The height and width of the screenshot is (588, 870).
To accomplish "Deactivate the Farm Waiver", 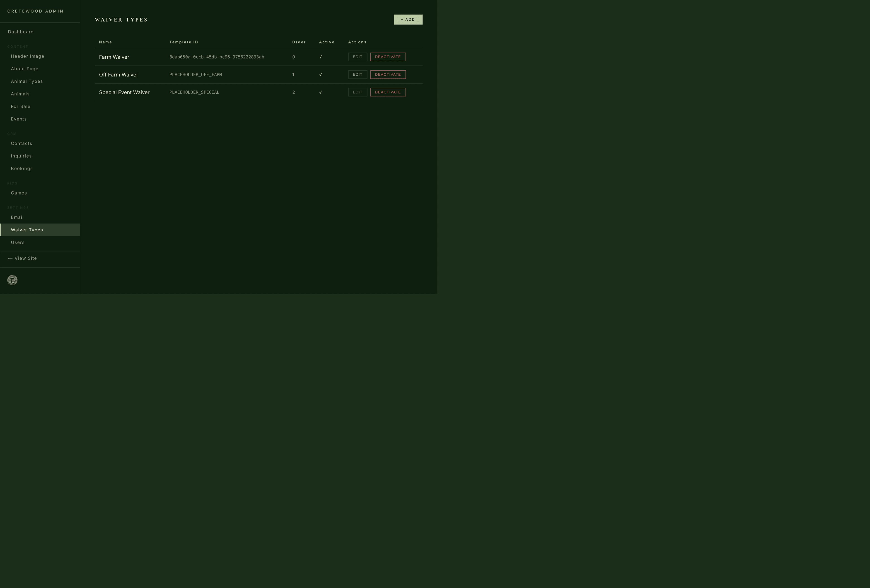I will point(387,57).
